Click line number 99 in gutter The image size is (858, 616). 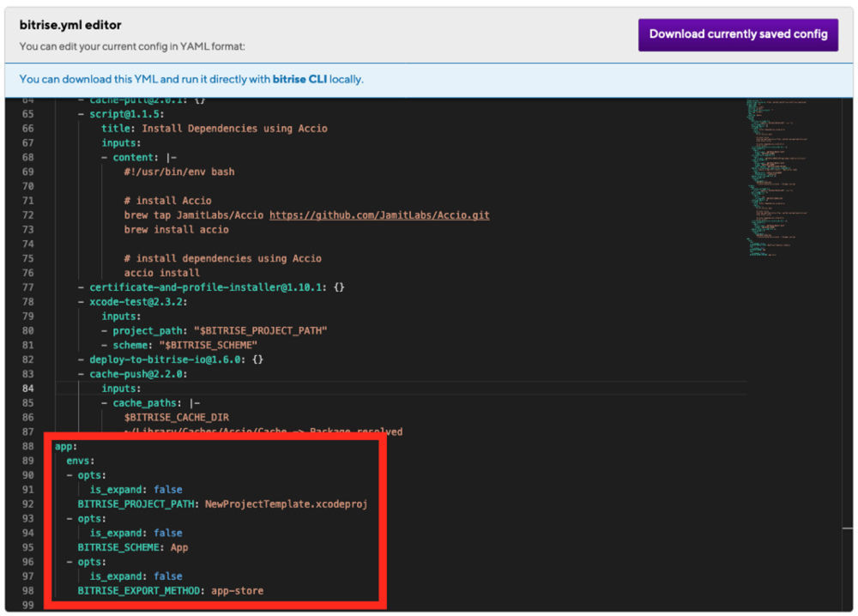click(x=28, y=605)
